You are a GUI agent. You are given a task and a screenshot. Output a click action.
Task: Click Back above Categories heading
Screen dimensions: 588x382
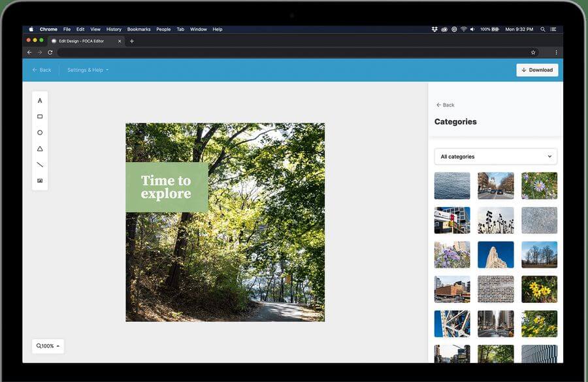click(x=445, y=105)
